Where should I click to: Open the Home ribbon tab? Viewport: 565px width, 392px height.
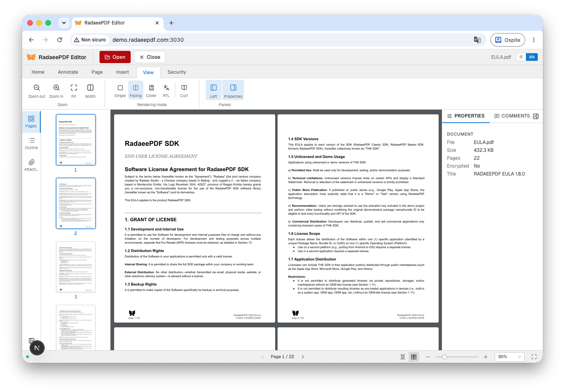click(38, 72)
